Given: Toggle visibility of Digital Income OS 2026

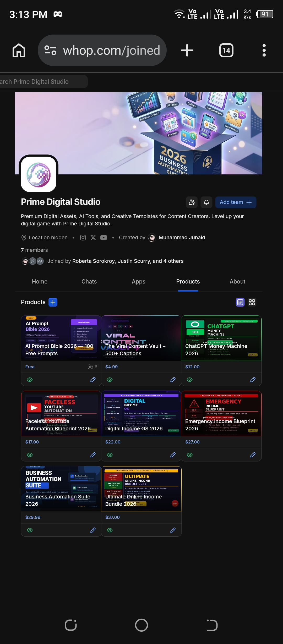Looking at the screenshot, I should point(110,455).
